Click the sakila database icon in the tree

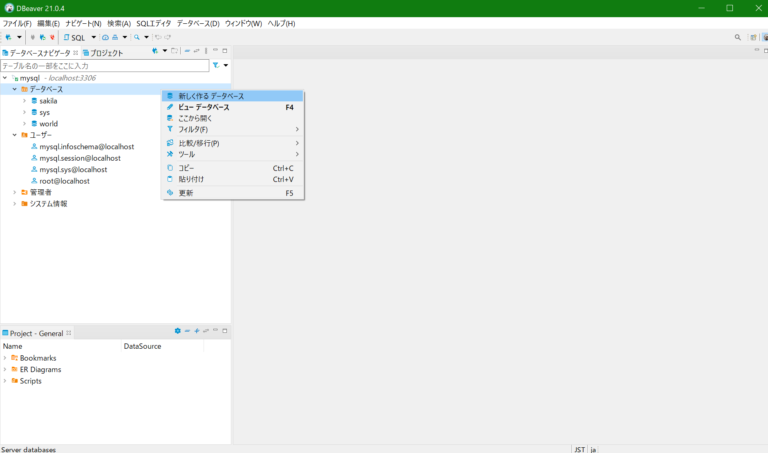pyautogui.click(x=34, y=101)
